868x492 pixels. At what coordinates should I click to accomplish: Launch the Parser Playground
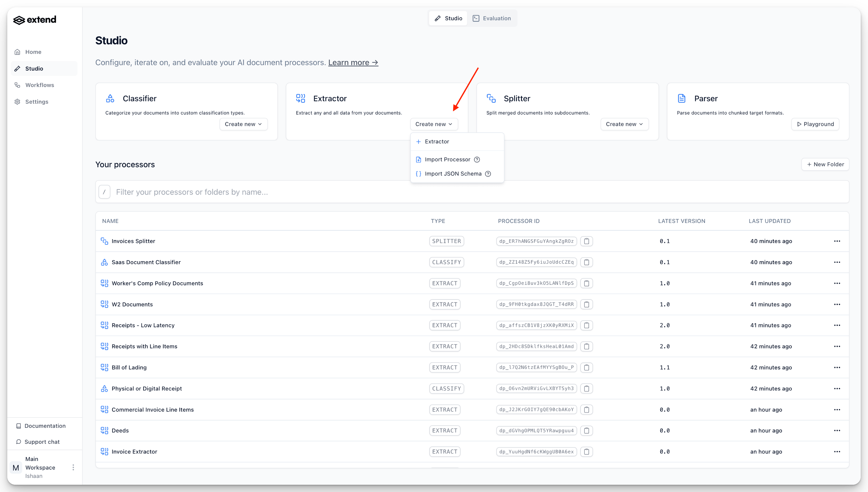pos(815,124)
